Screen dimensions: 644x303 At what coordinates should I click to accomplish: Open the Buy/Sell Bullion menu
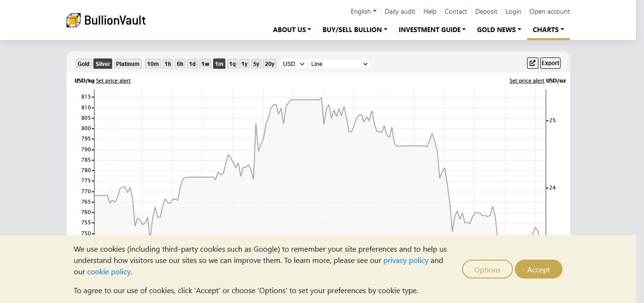pos(355,30)
